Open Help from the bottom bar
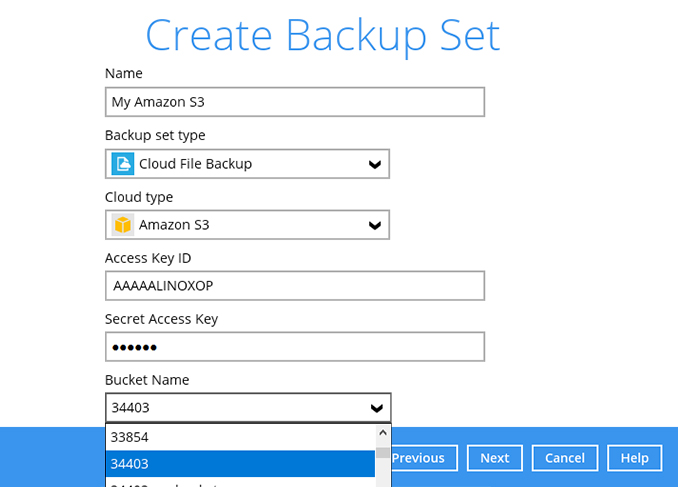Screen dimensions: 678x487 coord(634,458)
